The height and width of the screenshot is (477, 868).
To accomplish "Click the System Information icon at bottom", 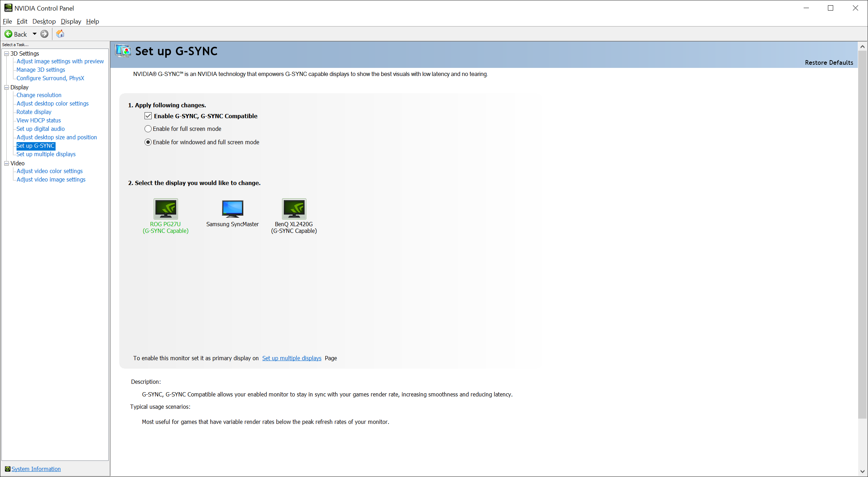I will click(7, 469).
